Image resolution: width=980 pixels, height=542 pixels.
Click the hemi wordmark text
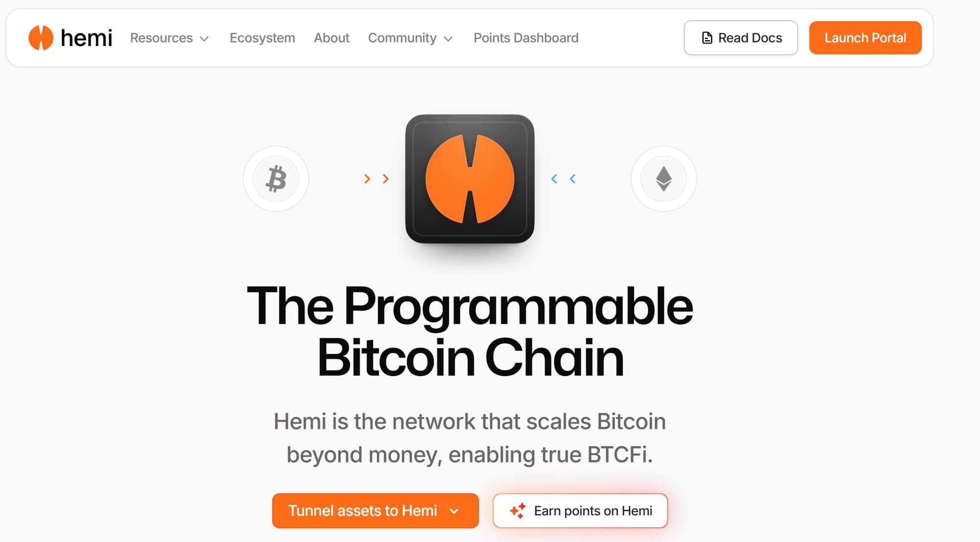pyautogui.click(x=86, y=38)
